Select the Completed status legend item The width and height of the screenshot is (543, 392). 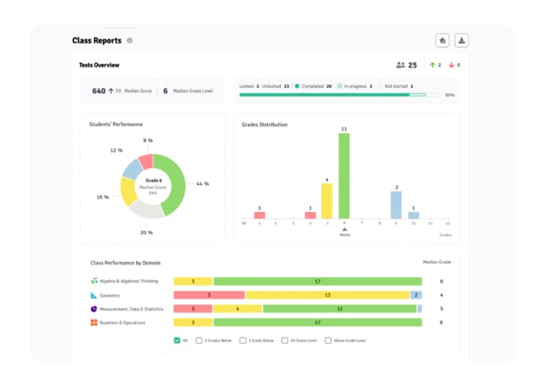tap(314, 86)
